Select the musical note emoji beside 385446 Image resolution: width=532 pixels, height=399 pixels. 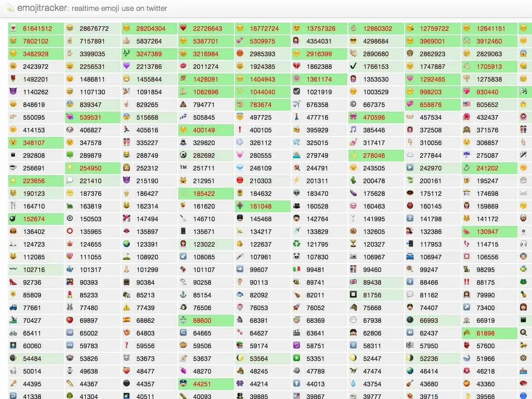coord(353,130)
